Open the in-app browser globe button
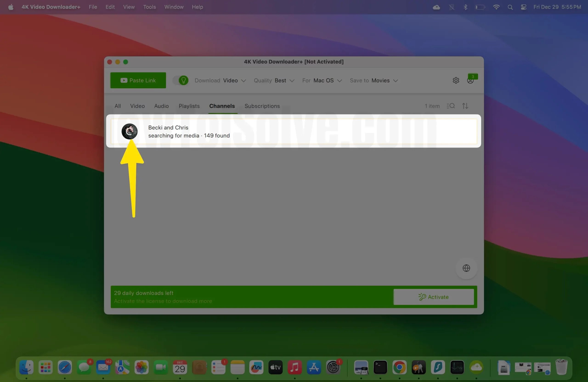 pyautogui.click(x=466, y=268)
